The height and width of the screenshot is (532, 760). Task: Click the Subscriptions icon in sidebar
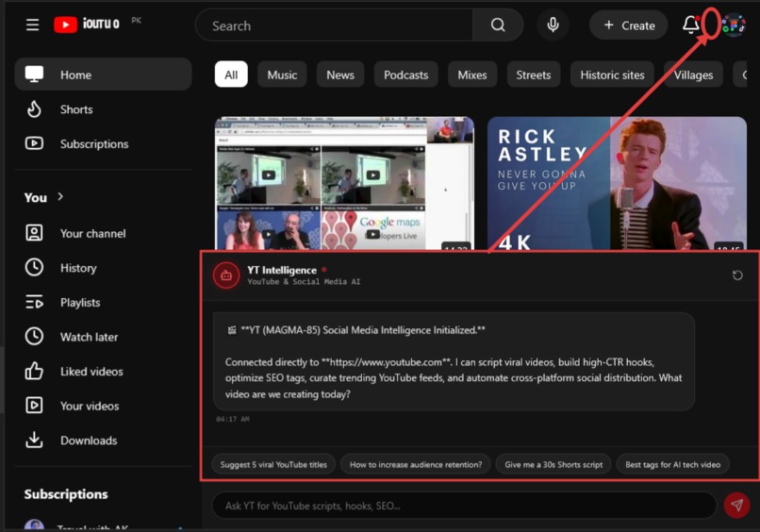(34, 143)
